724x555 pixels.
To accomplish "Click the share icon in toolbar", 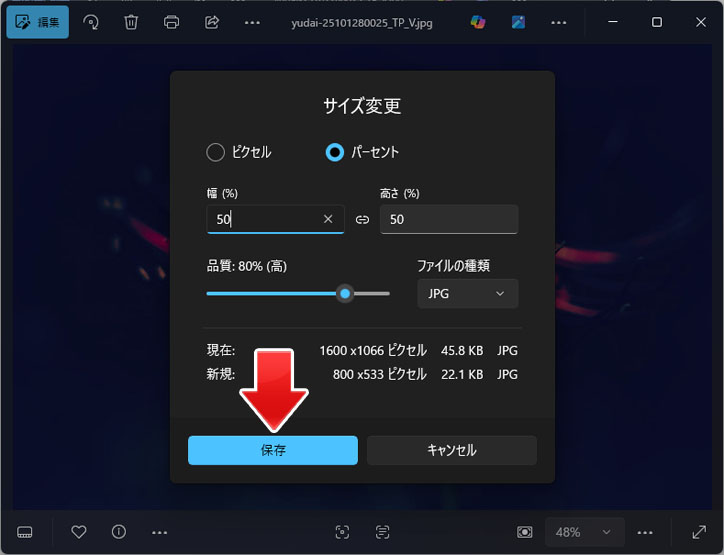I will [211, 22].
